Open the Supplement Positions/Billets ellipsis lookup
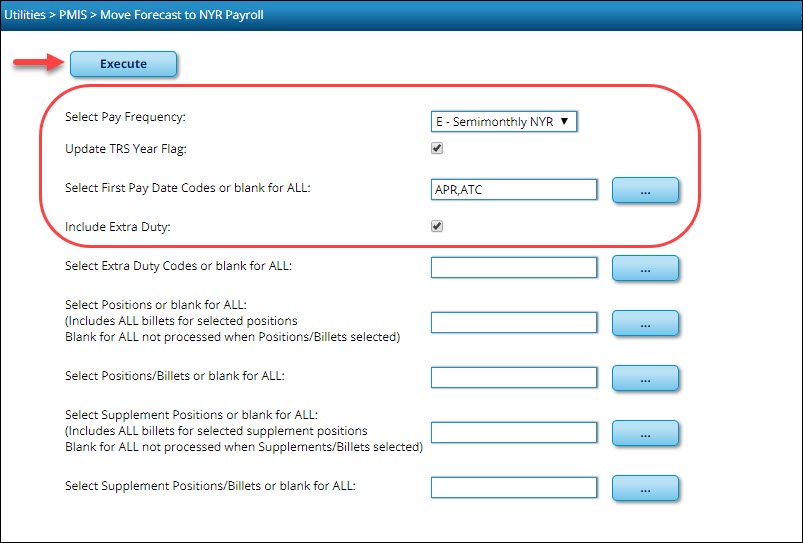803x543 pixels. pyautogui.click(x=645, y=488)
